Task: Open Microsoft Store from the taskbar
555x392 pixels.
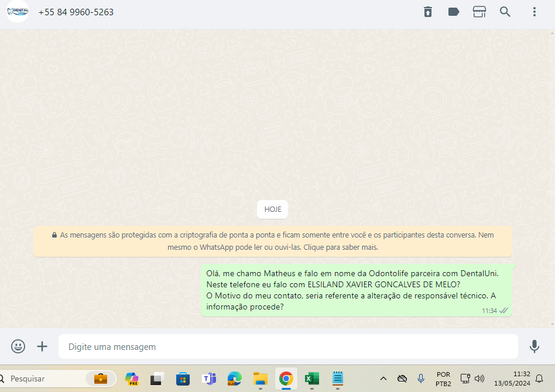Action: tap(183, 379)
